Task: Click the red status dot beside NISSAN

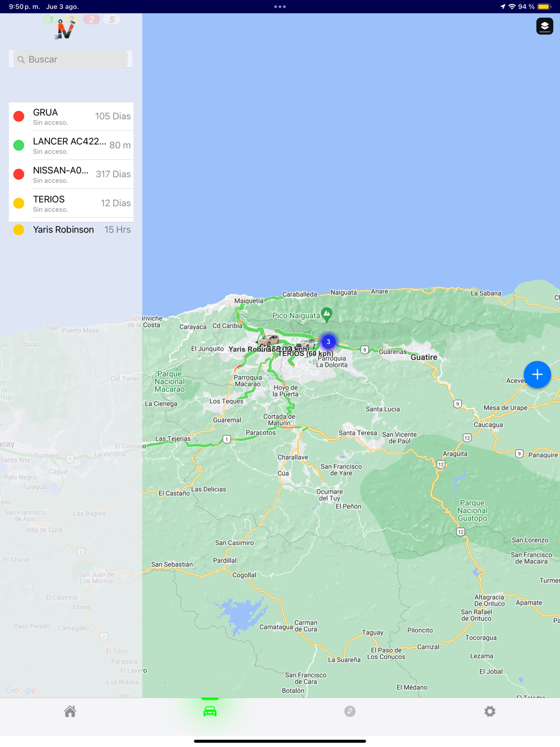Action: click(x=18, y=174)
